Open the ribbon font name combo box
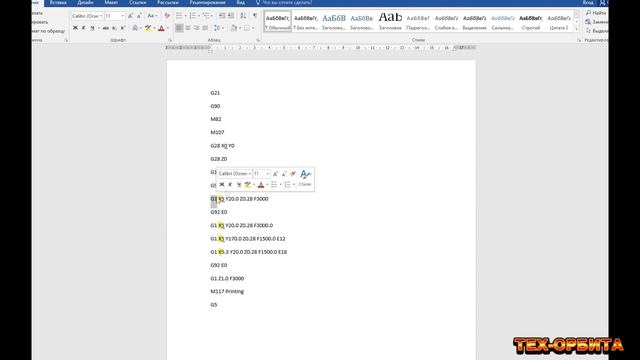 pyautogui.click(x=87, y=16)
